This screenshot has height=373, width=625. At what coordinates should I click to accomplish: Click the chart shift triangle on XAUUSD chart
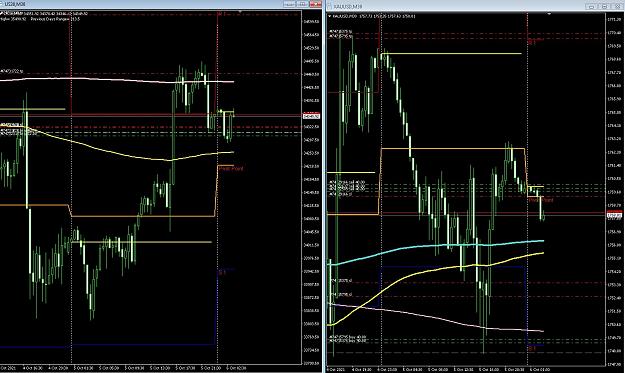(549, 14)
